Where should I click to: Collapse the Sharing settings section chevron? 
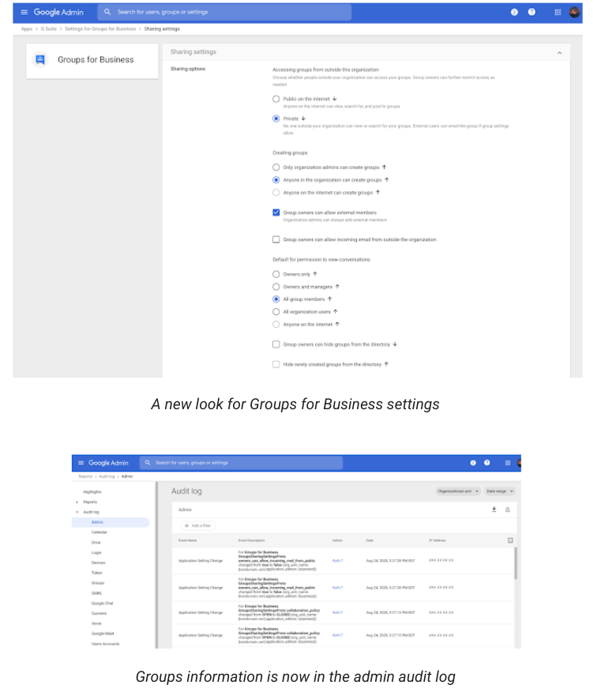coord(559,53)
